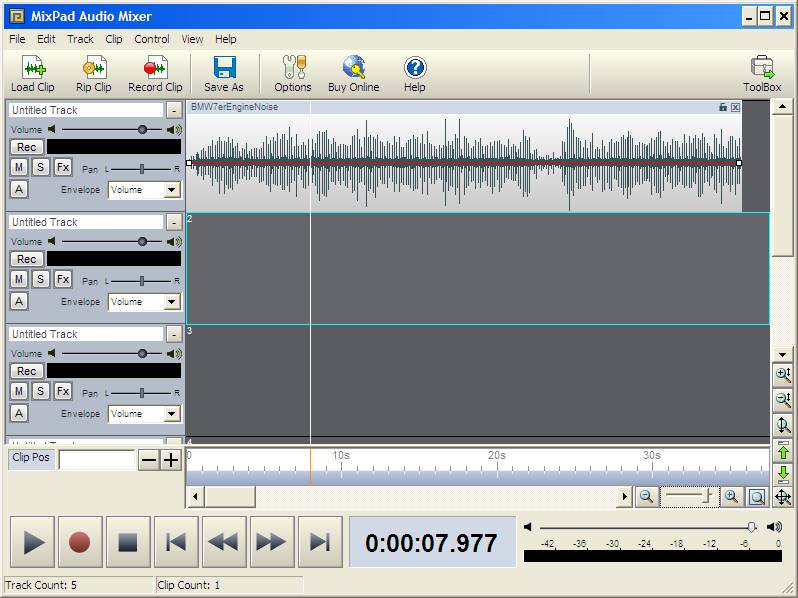This screenshot has width=798, height=598.
Task: Arm the third track's Rec button
Action: pyautogui.click(x=27, y=371)
